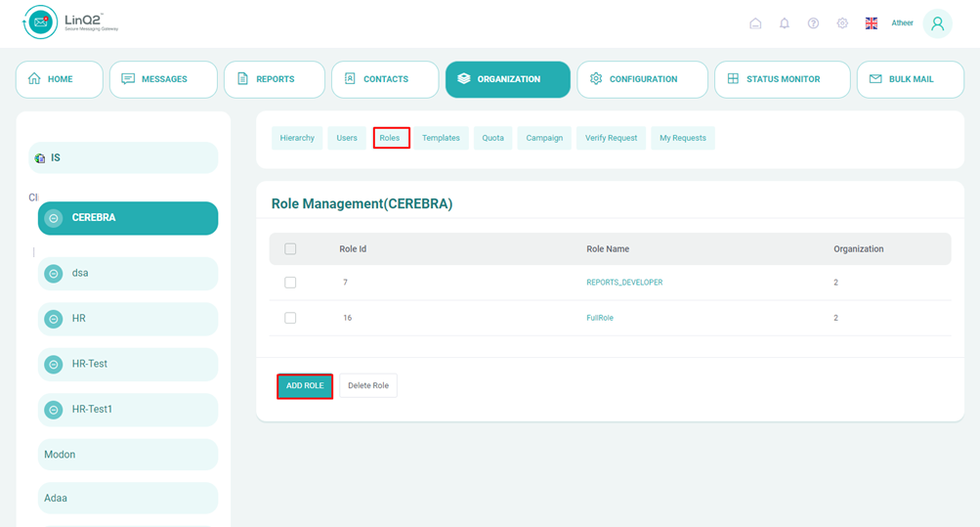Switch to the Hierarchy sub-tab
Screen dimensions: 980x527
click(x=297, y=138)
